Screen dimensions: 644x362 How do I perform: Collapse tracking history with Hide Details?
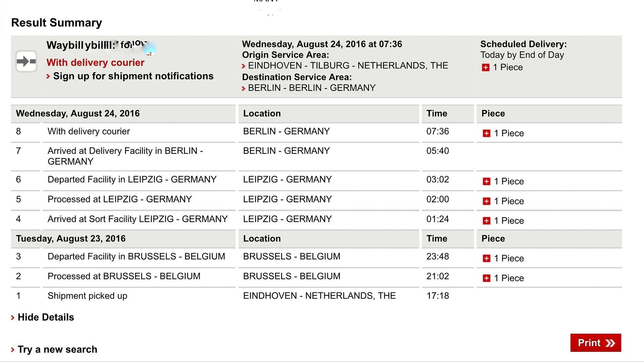tap(46, 317)
